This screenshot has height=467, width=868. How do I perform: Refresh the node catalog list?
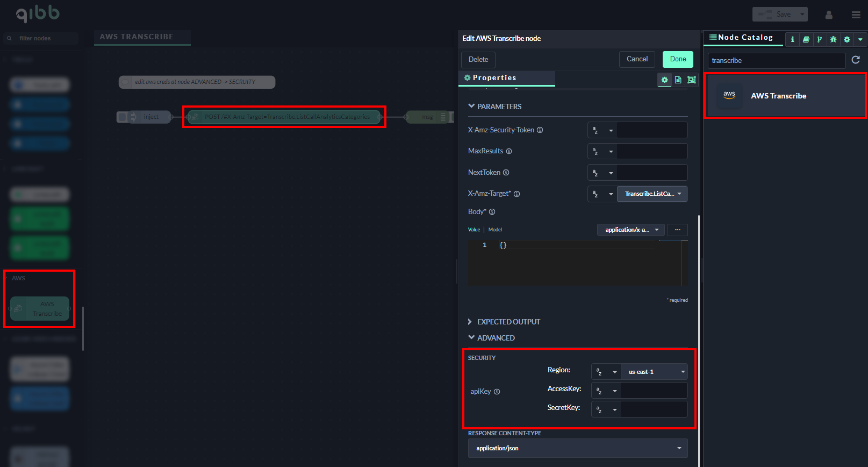click(x=856, y=60)
